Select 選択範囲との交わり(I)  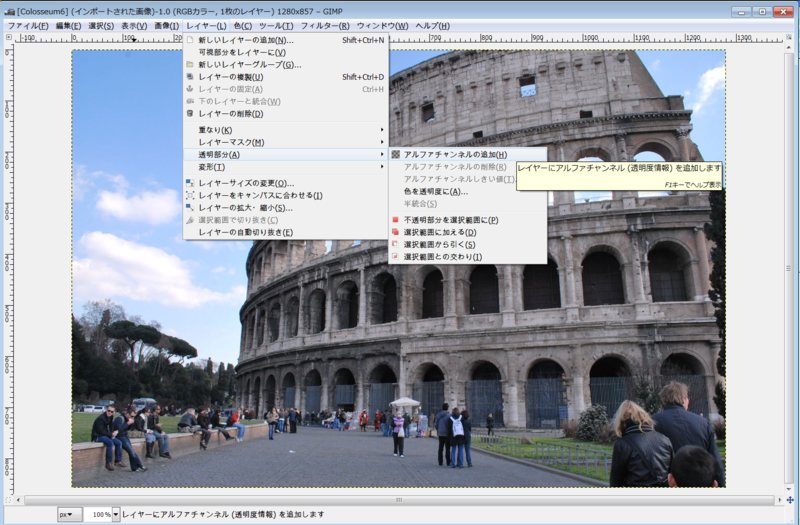point(468,257)
